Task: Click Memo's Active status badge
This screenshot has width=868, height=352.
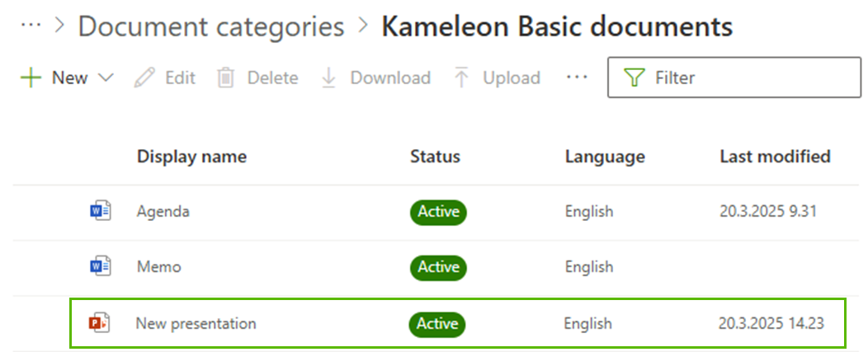Action: pos(438,267)
